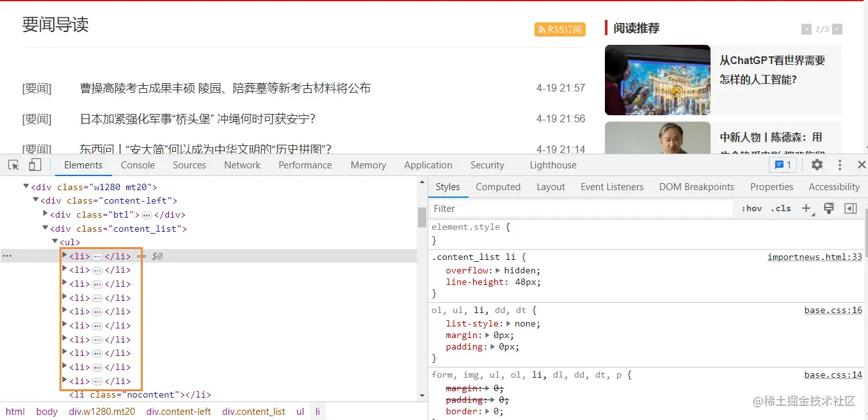Open importnews.html:33 source link
The height and width of the screenshot is (420, 868).
815,257
